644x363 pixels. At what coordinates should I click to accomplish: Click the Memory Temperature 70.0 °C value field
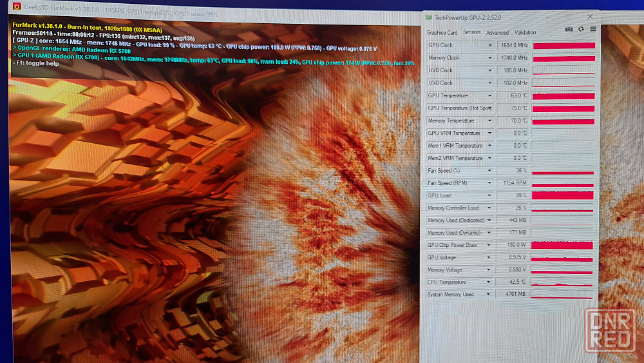tap(513, 121)
